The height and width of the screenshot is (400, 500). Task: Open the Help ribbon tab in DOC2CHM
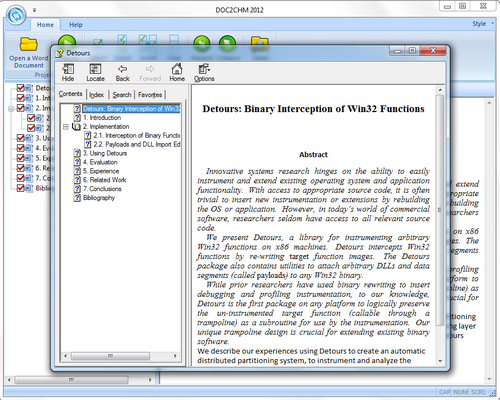tap(76, 25)
